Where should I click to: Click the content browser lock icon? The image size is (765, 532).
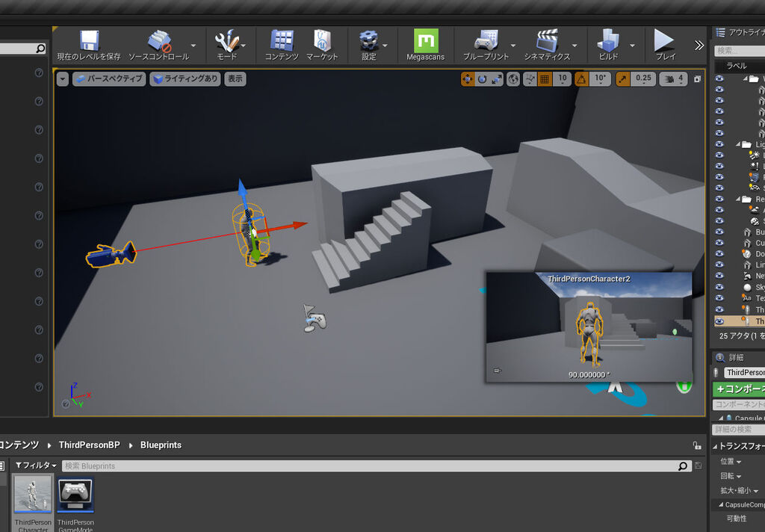pos(697,445)
